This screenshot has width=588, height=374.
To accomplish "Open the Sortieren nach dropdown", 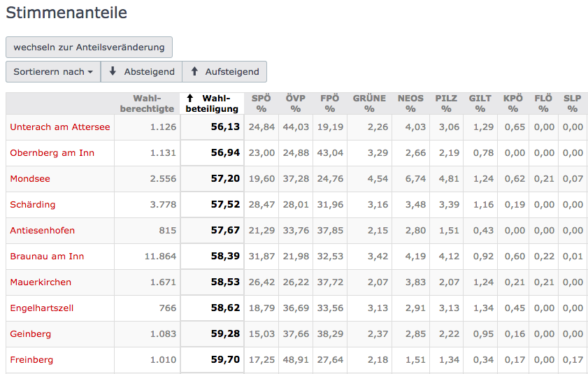I will 53,71.
